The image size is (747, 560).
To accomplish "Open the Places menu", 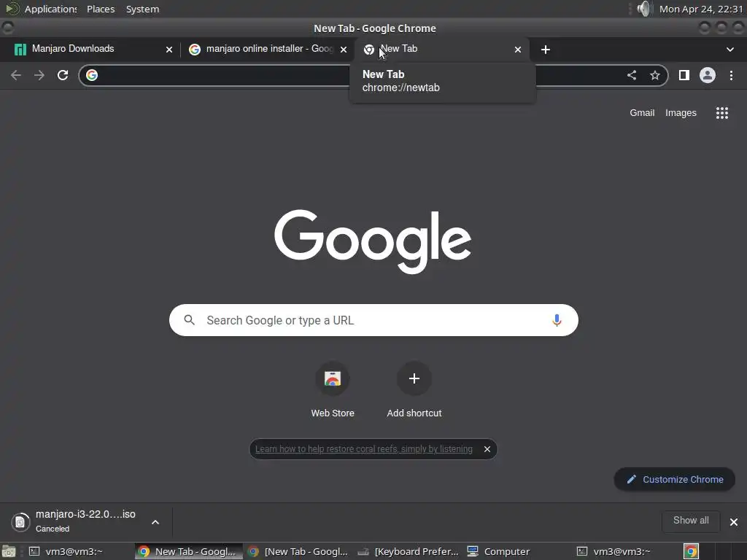I will pyautogui.click(x=101, y=9).
